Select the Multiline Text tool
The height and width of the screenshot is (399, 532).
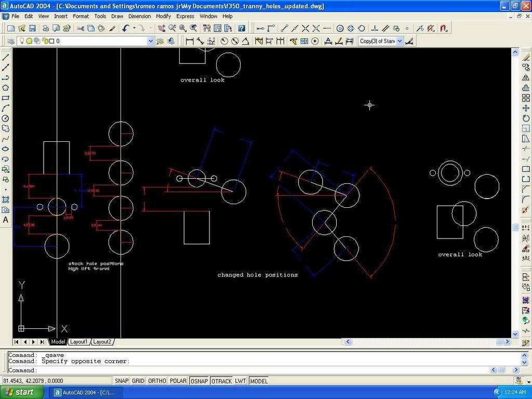pyautogui.click(x=5, y=220)
